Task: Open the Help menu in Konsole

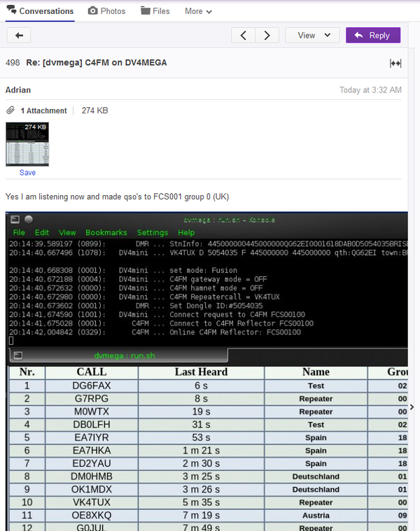Action: click(186, 232)
